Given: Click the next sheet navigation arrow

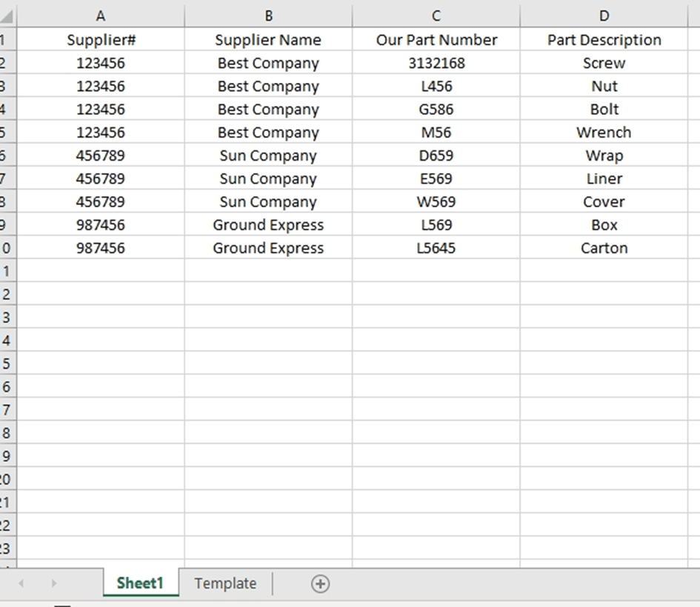Looking at the screenshot, I should pyautogui.click(x=53, y=584).
